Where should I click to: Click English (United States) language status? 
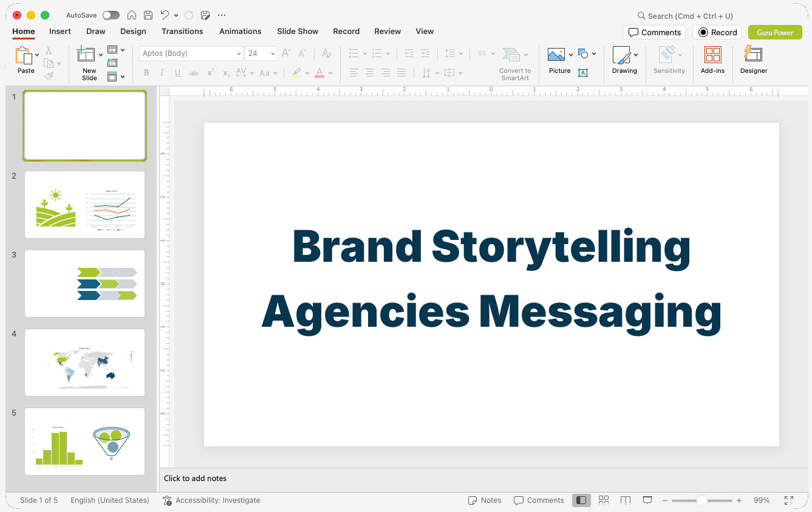point(110,500)
